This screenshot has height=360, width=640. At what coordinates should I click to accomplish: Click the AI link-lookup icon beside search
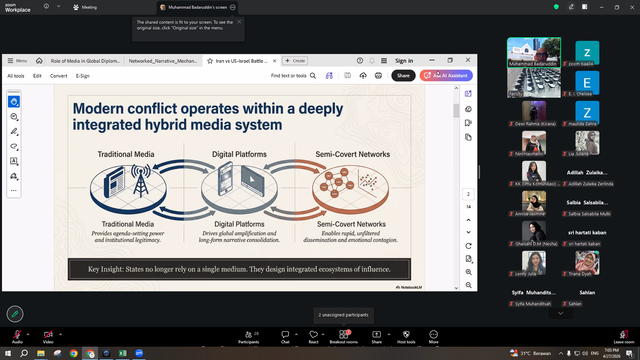pyautogui.click(x=329, y=76)
